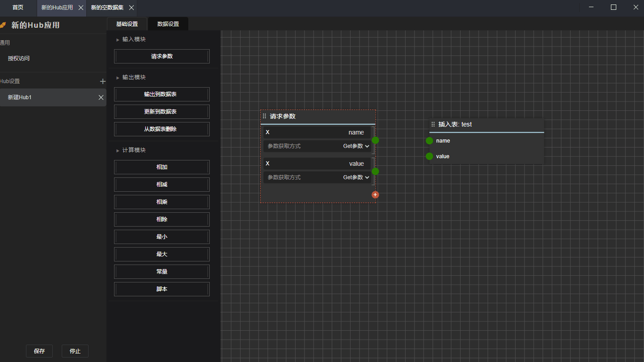The height and width of the screenshot is (362, 644).
Task: Grab the drag handle of 请求参数 node
Action: [x=264, y=116]
